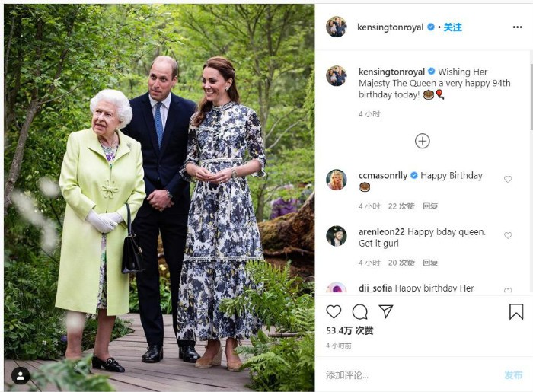Like ccmasonrlly's comment with heart

click(x=508, y=180)
